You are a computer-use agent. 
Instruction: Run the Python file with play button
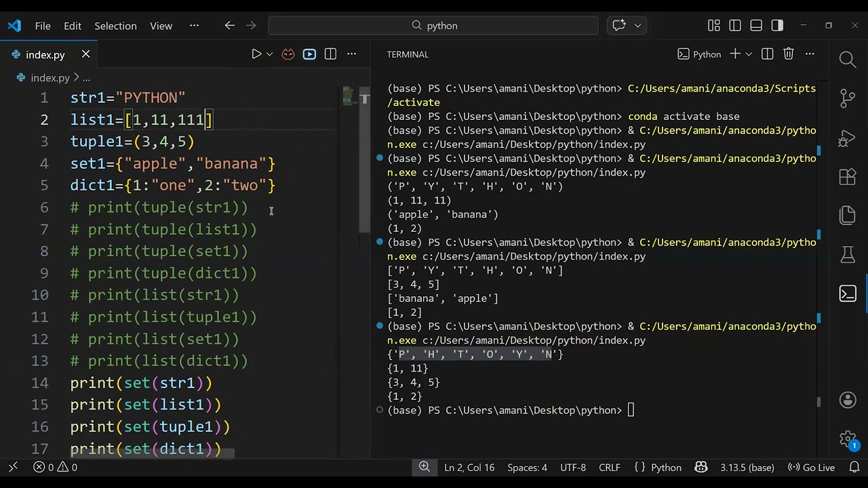pyautogui.click(x=256, y=54)
